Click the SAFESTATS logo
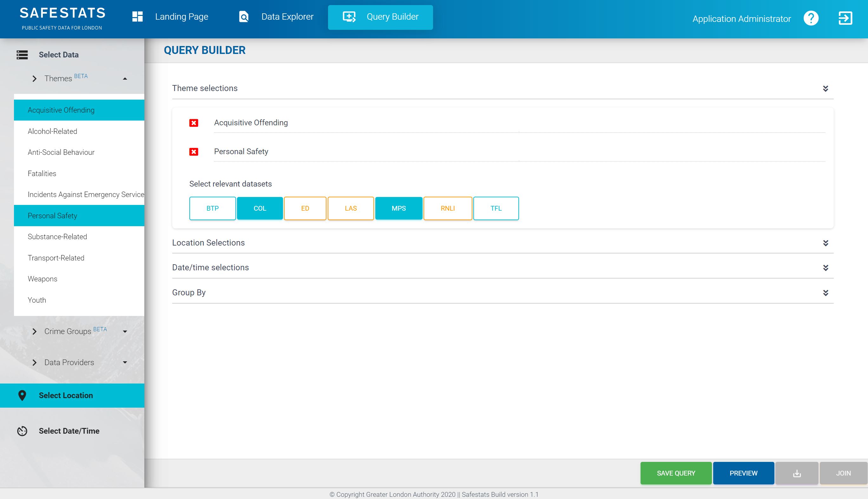This screenshot has height=499, width=868. pyautogui.click(x=62, y=18)
